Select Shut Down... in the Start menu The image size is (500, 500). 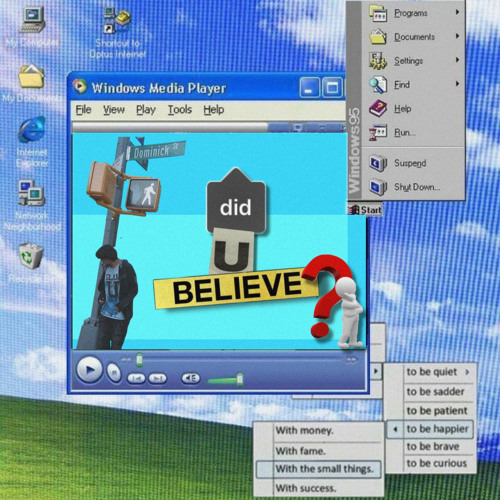coord(417,187)
